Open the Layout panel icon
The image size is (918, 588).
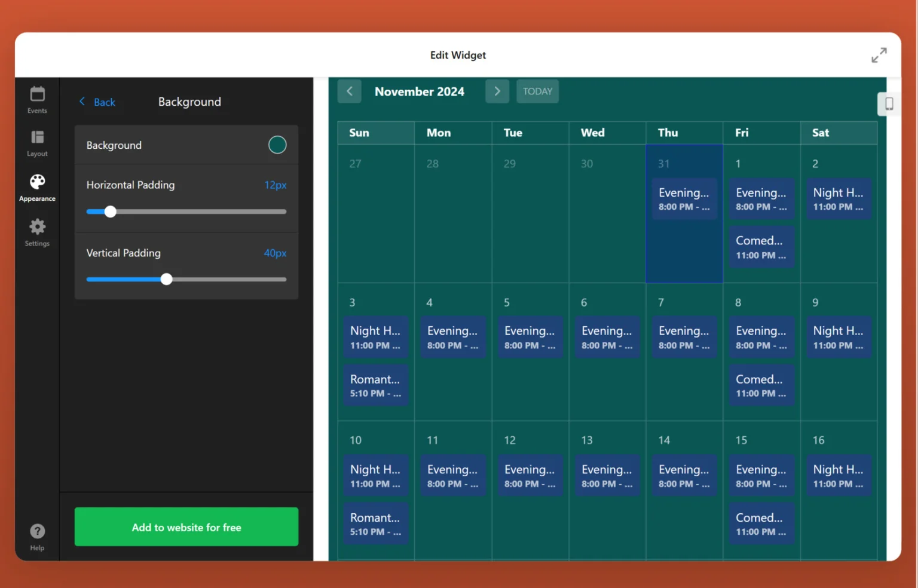(37, 143)
